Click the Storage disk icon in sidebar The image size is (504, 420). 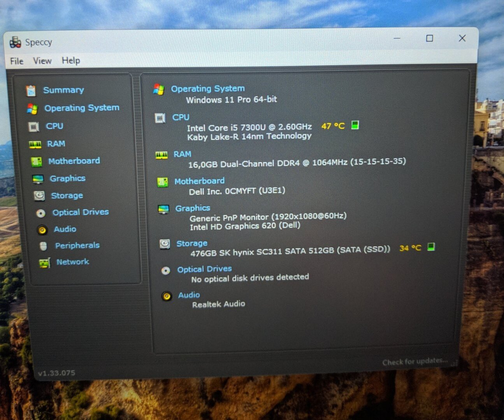(x=39, y=196)
